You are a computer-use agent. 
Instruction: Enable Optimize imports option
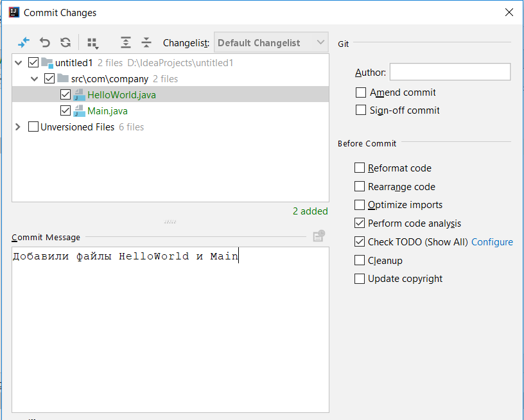point(360,205)
